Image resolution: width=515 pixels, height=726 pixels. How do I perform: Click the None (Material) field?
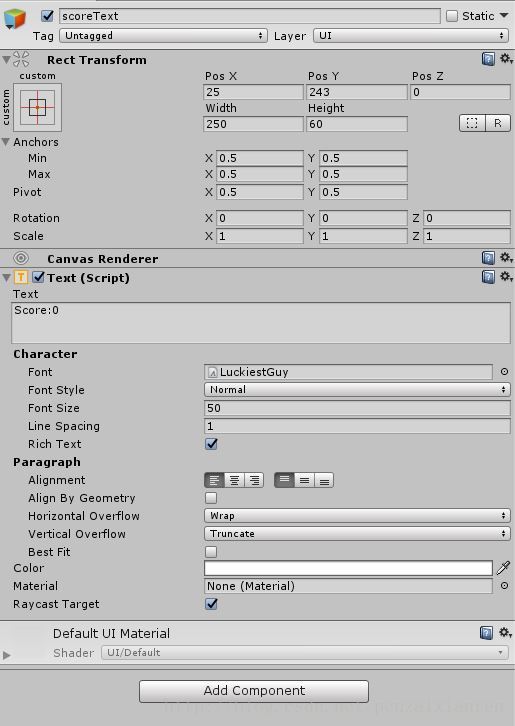pyautogui.click(x=348, y=586)
